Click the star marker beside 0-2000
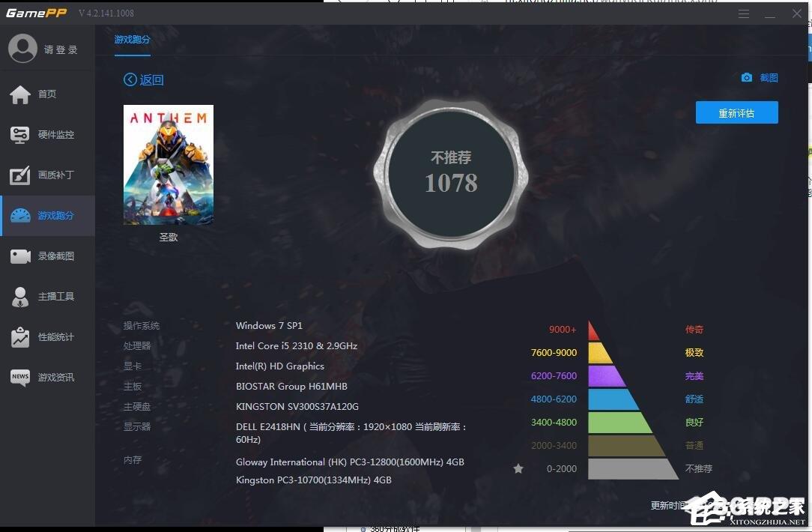This screenshot has width=812, height=532. 518,468
